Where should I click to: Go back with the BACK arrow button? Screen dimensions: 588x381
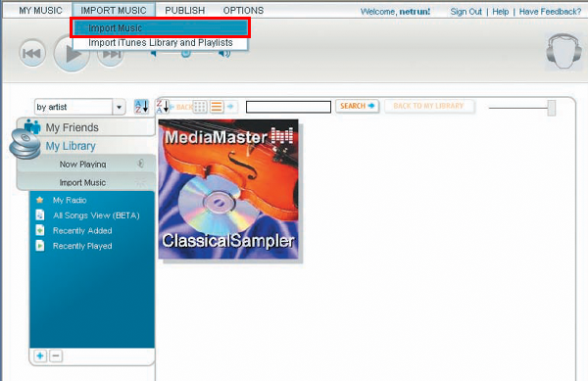click(x=180, y=107)
